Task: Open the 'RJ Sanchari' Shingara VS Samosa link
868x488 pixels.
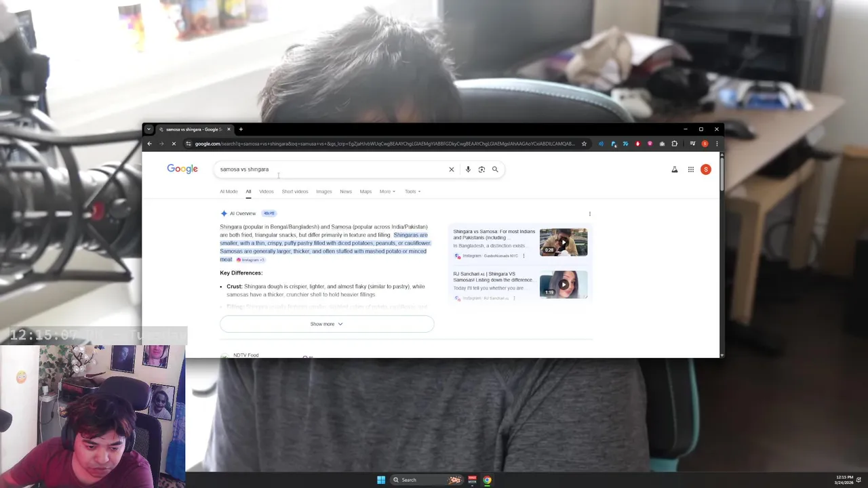Action: point(493,277)
